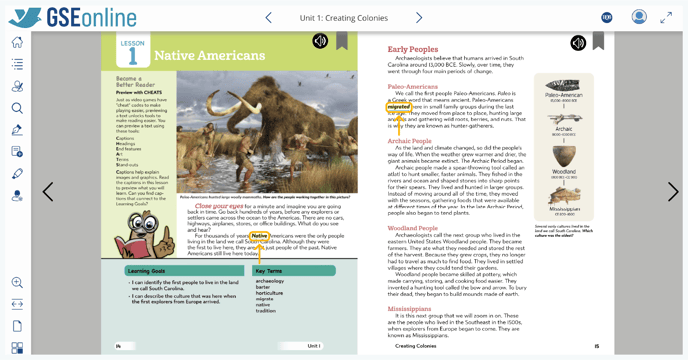Viewport: 688px width, 360px height.
Task: Play audio for the Early Peoples page
Action: 578,43
